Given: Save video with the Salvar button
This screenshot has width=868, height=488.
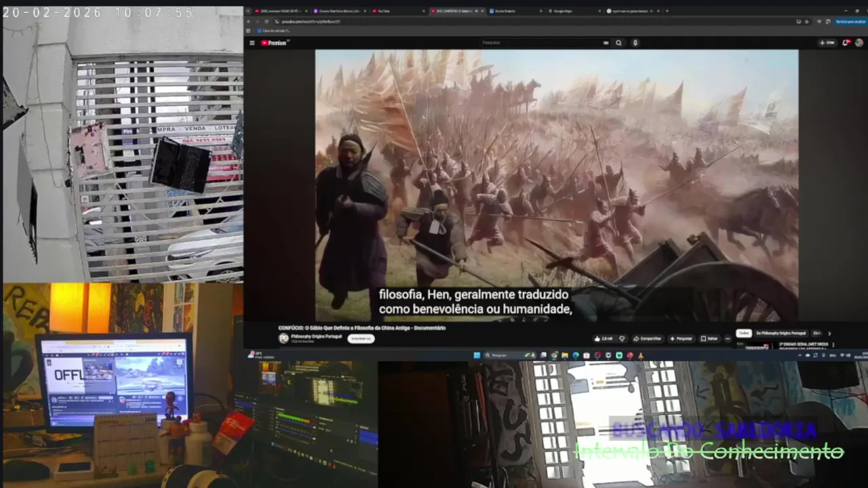Looking at the screenshot, I should [x=710, y=338].
